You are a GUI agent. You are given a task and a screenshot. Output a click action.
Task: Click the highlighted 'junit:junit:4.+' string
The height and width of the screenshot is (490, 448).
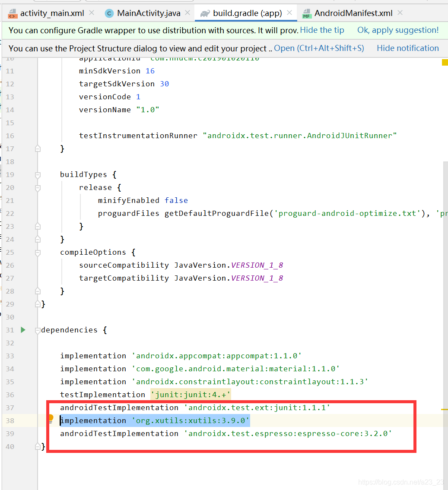click(x=191, y=395)
